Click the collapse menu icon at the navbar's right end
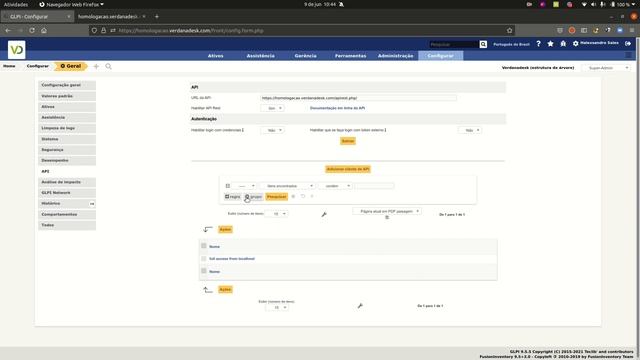Viewport: 640px width, 360px height. [629, 56]
